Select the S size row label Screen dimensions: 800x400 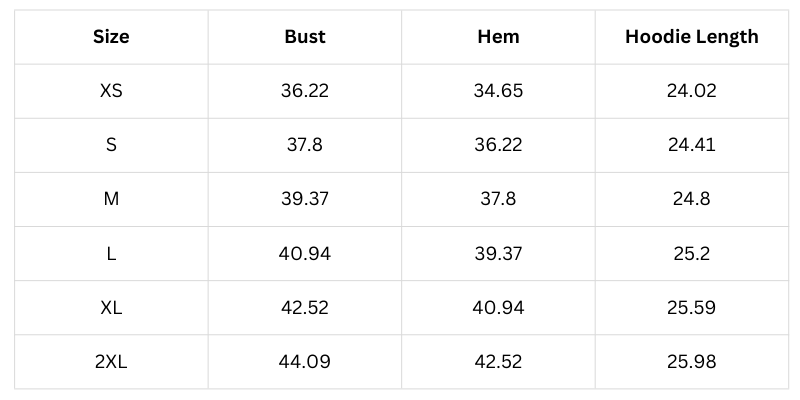coord(111,145)
